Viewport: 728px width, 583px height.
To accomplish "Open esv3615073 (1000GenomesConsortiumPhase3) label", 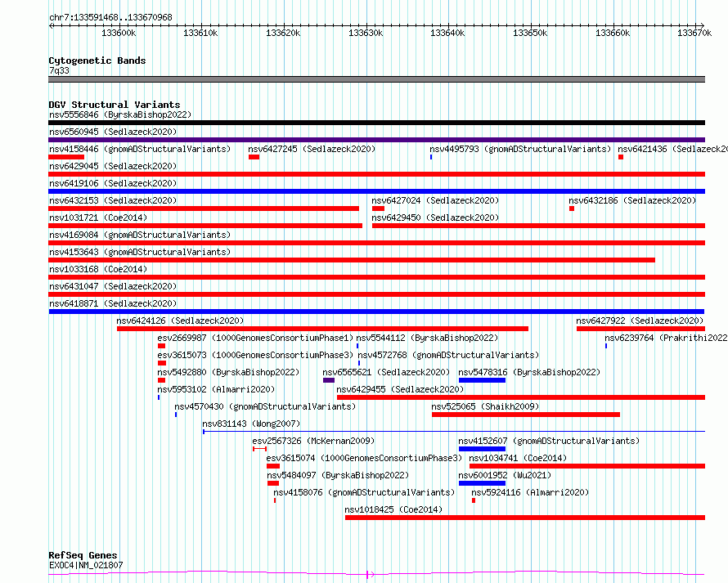I will [x=255, y=355].
